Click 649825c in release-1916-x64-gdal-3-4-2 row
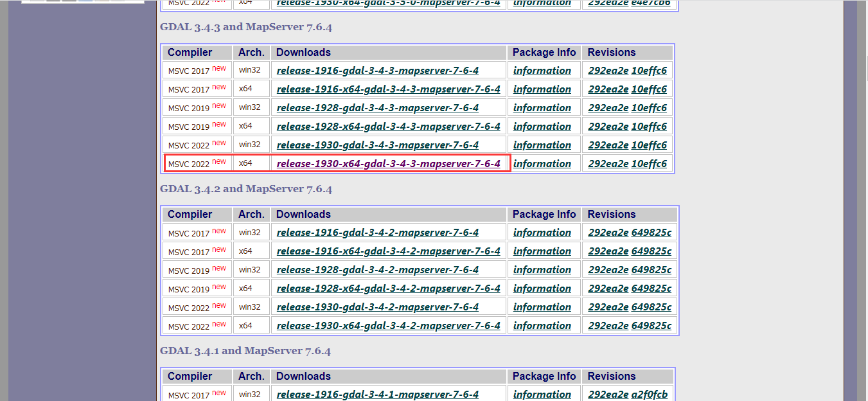Viewport: 868px width, 401px height. pyautogui.click(x=651, y=251)
